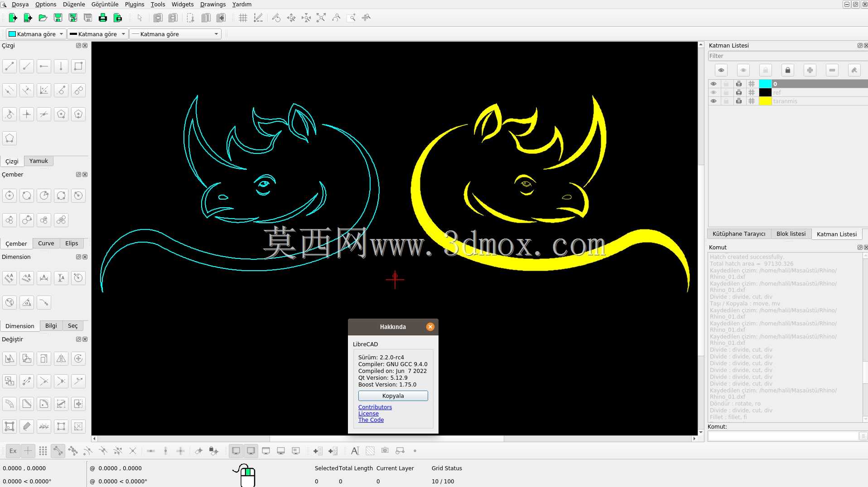Focus the Komut command input field

(783, 436)
